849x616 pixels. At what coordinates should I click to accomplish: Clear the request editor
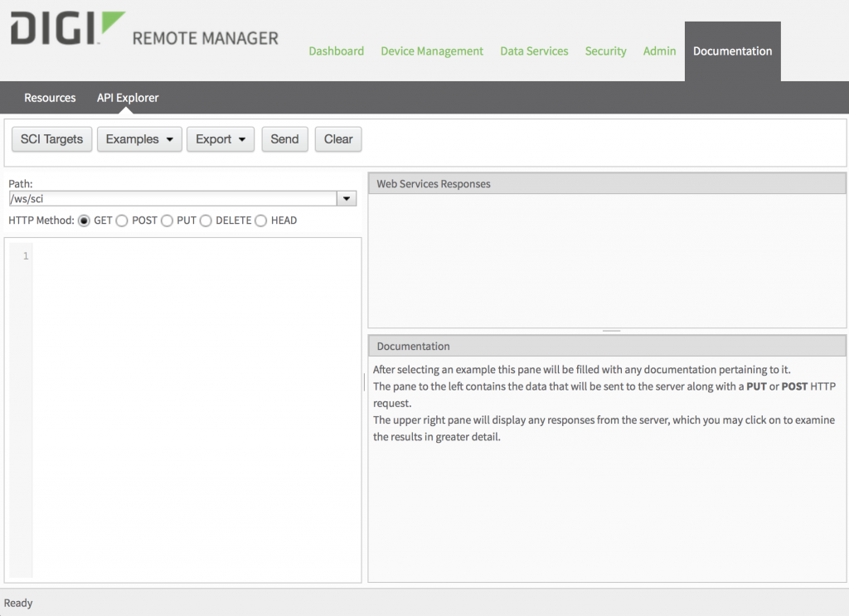click(x=338, y=139)
